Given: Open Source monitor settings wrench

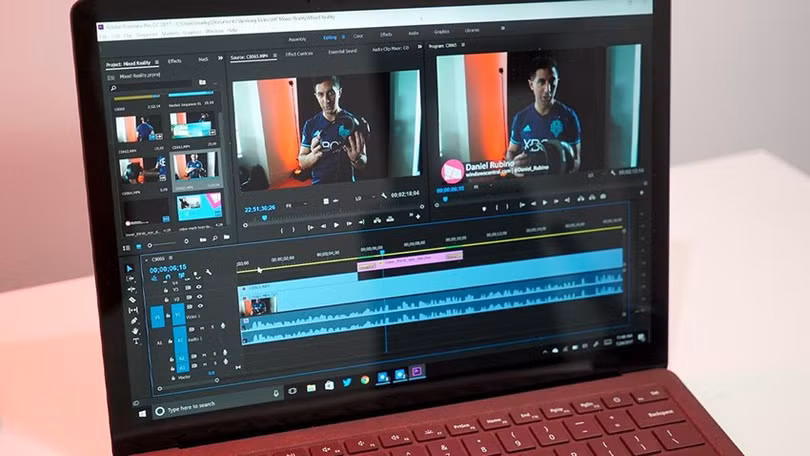Looking at the screenshot, I should click(384, 196).
